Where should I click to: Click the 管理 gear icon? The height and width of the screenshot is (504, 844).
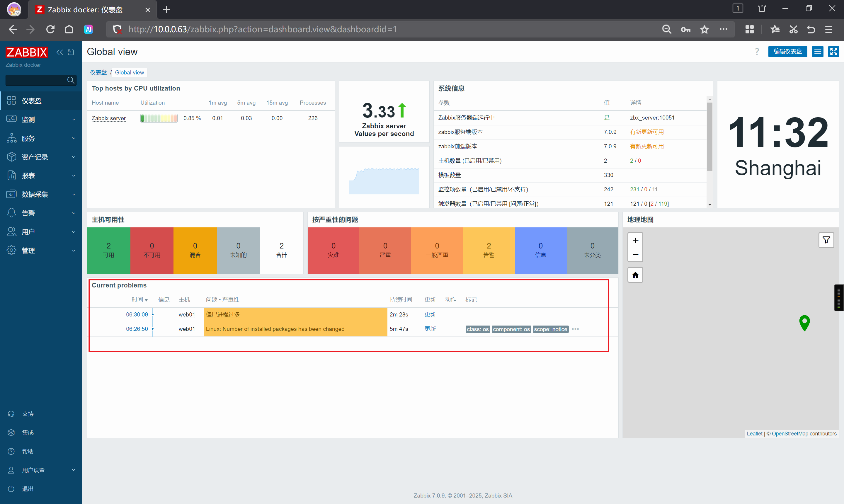pos(11,250)
